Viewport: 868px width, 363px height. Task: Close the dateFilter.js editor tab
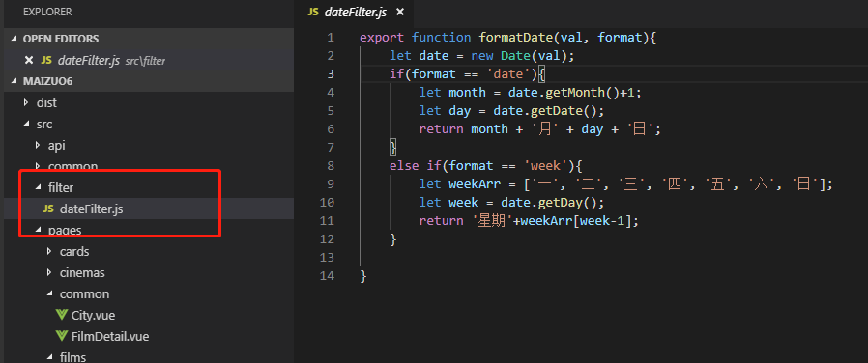coord(400,13)
